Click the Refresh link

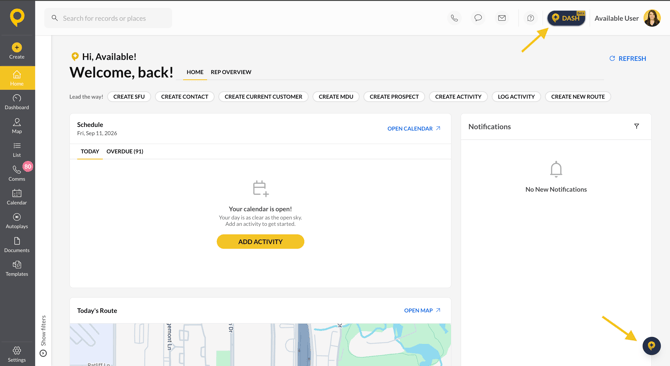point(628,59)
